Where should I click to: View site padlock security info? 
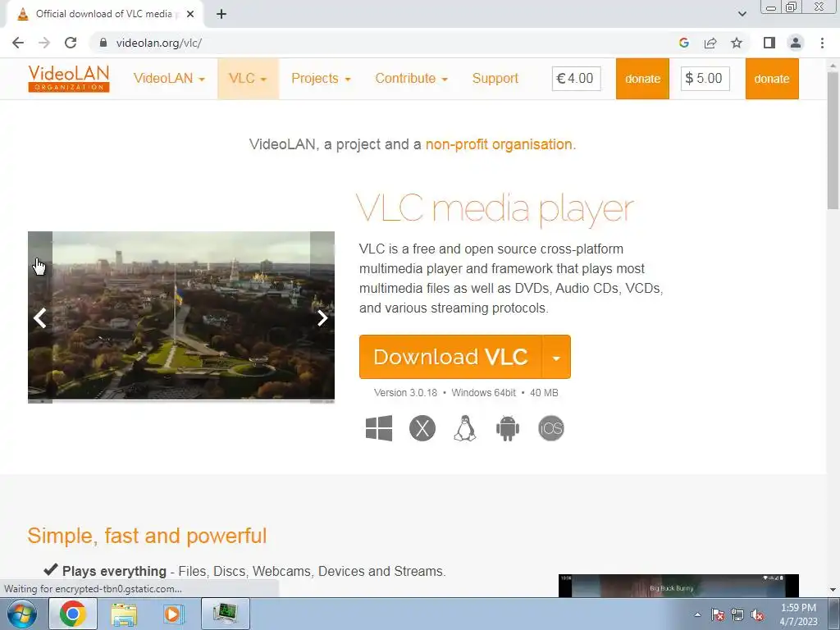[103, 43]
